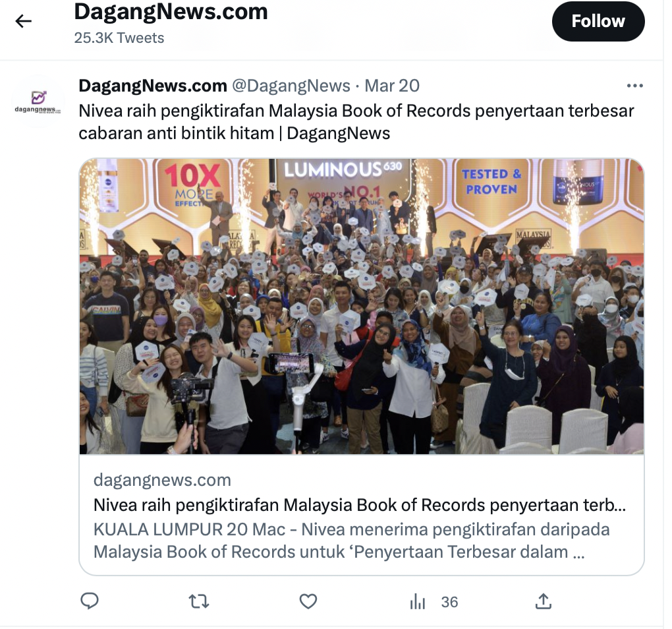Screen dimensions: 672x629
Task: Click the tweet text about Malaysia Book of Records
Action: tap(356, 122)
